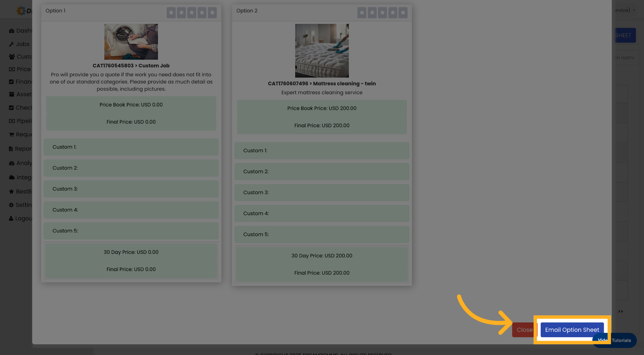Viewport: 644px width, 355px height.
Task: Click the Email Option Sheet button
Action: tap(572, 329)
